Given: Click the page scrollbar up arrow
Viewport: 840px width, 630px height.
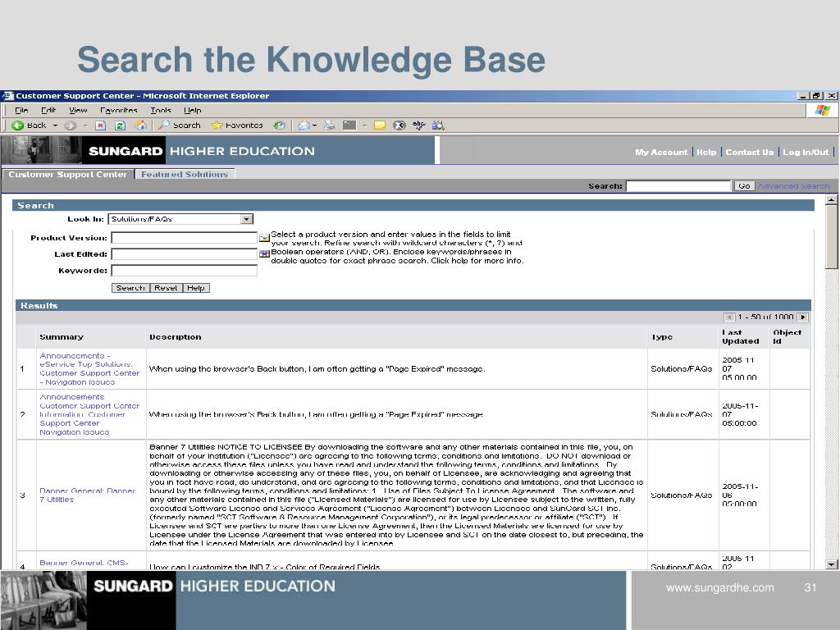Looking at the screenshot, I should coord(831,199).
